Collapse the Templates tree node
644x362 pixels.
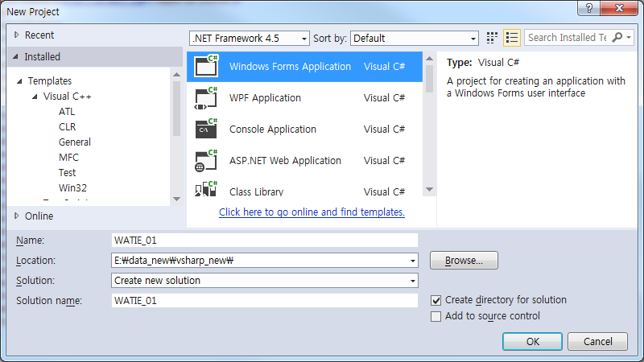19,81
